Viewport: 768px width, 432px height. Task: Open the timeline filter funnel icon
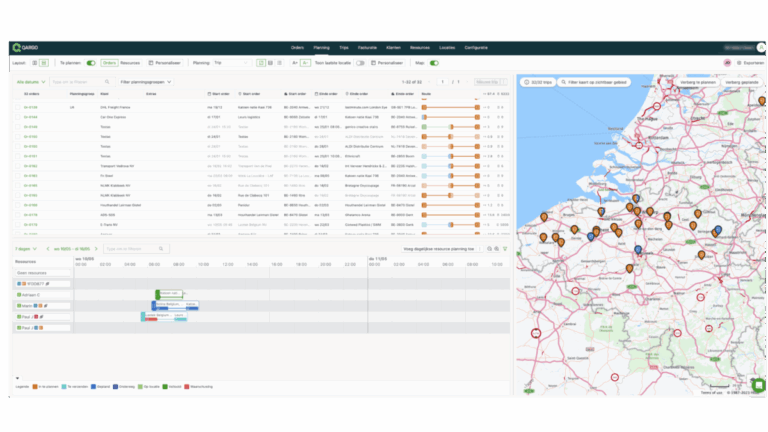[x=505, y=249]
